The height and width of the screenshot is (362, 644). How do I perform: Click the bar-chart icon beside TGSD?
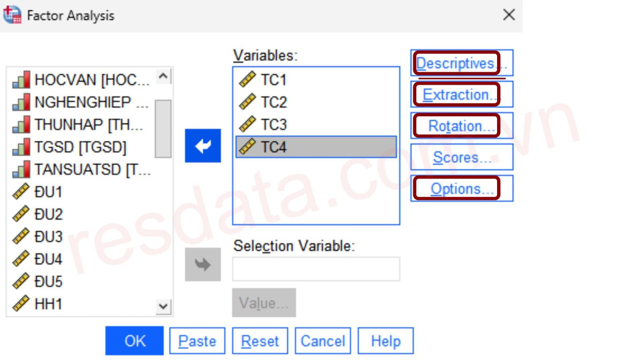tap(21, 147)
